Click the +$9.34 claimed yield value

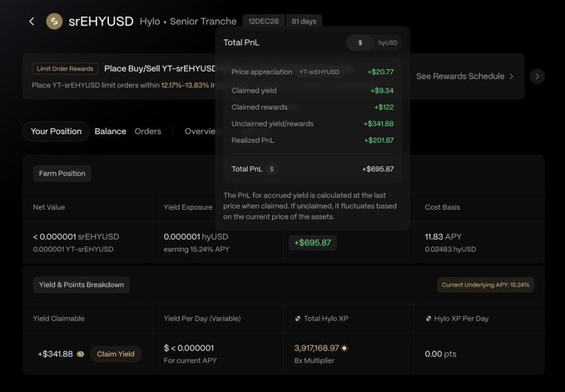tap(382, 91)
